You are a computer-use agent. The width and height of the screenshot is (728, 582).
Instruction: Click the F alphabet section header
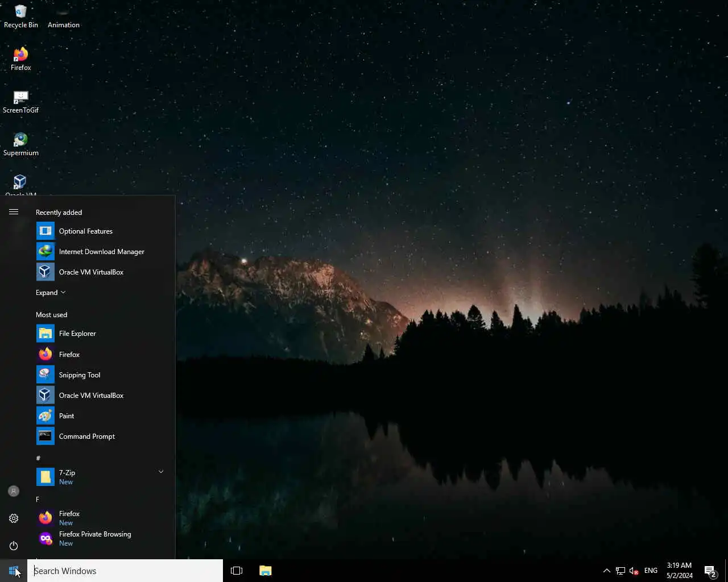[38, 500]
